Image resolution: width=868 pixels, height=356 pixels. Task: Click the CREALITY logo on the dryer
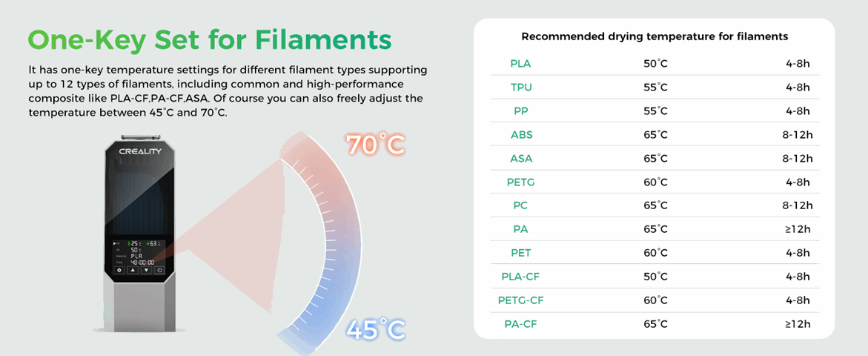(140, 151)
